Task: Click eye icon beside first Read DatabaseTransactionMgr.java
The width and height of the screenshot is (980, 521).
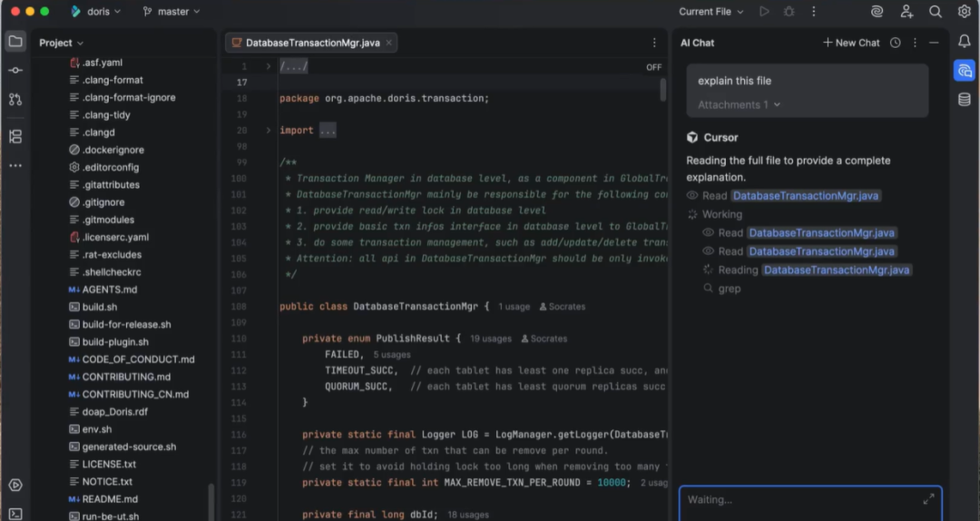Action: (x=691, y=195)
